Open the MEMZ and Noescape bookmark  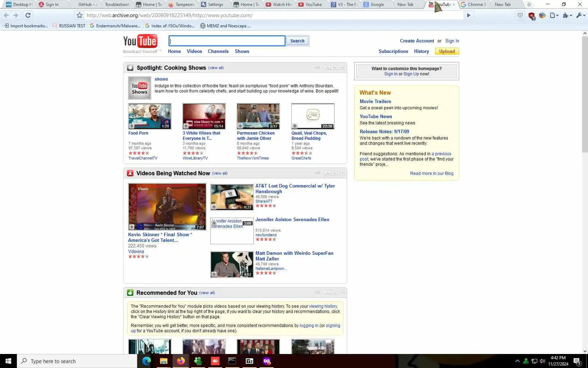pos(225,26)
